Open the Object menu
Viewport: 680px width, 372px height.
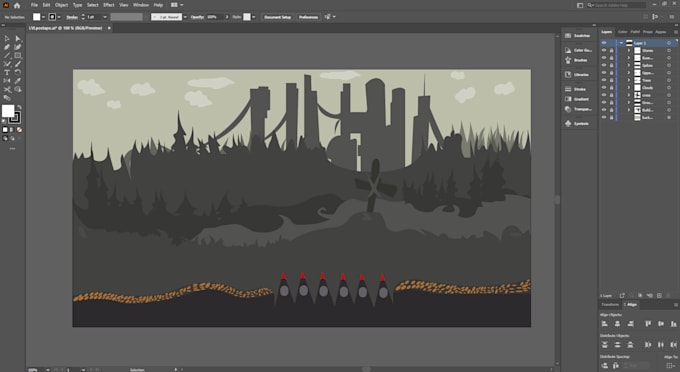(61, 5)
